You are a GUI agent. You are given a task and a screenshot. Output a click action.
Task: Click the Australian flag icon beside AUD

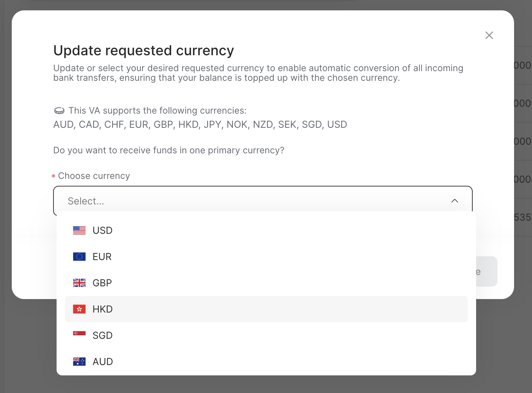79,361
